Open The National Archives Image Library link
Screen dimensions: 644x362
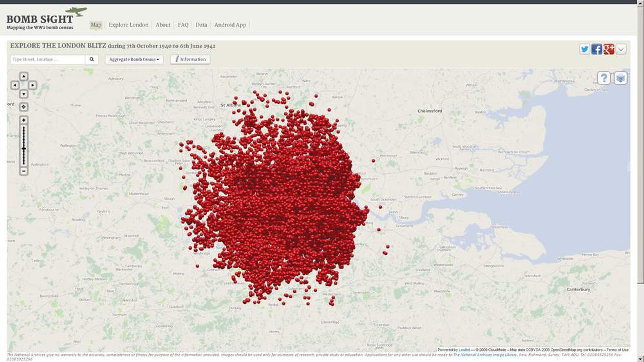click(x=485, y=355)
